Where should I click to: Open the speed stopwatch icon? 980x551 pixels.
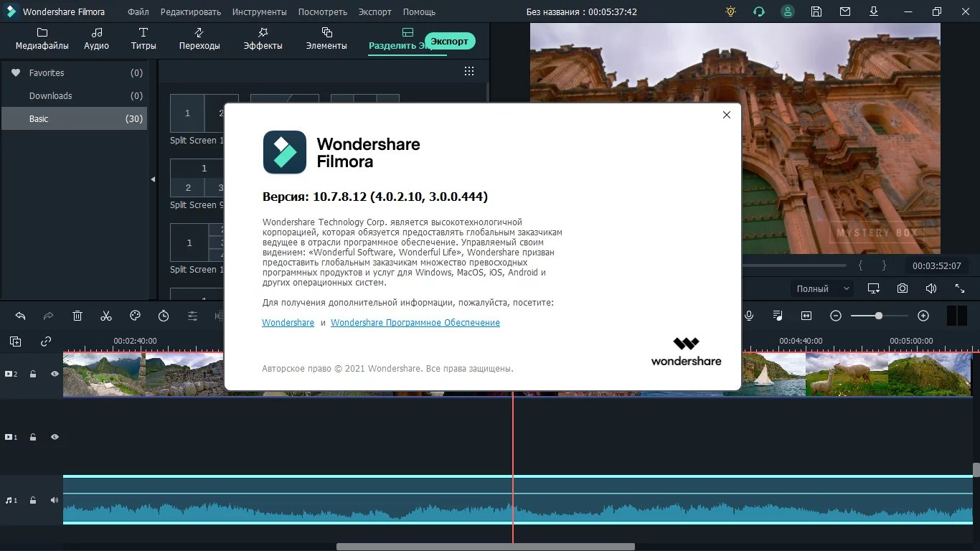[164, 316]
